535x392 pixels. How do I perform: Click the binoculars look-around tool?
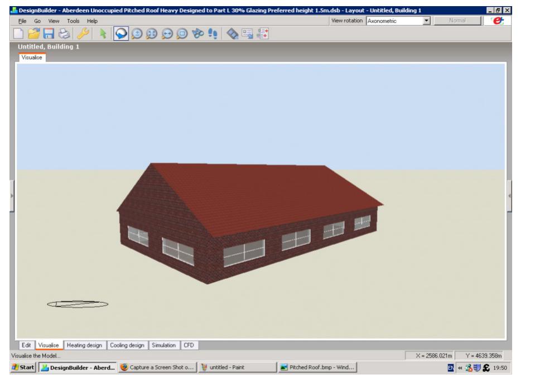tap(197, 34)
